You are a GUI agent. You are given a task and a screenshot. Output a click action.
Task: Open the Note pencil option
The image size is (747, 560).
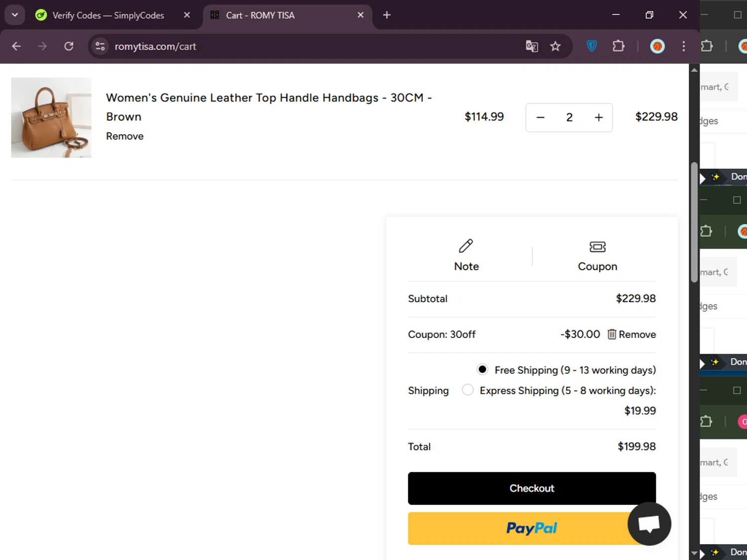point(466,255)
